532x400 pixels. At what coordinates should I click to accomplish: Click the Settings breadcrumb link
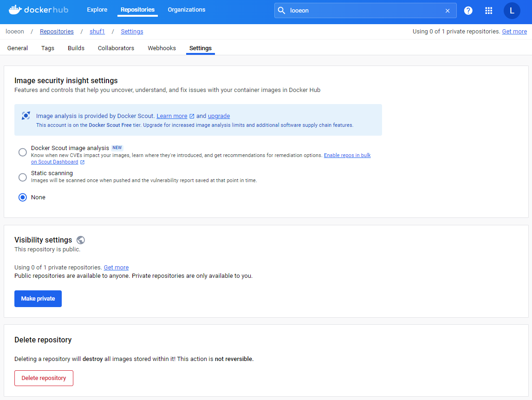point(132,32)
